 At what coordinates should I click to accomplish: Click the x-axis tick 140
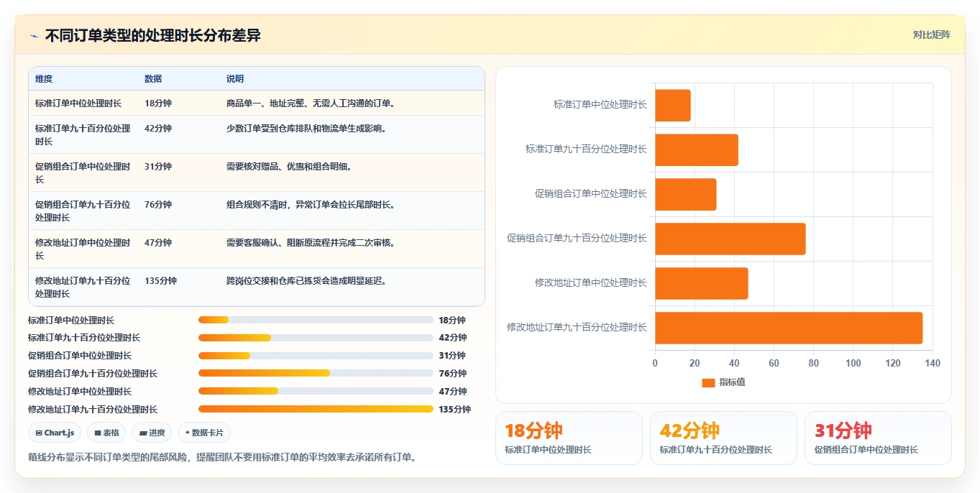tap(933, 363)
